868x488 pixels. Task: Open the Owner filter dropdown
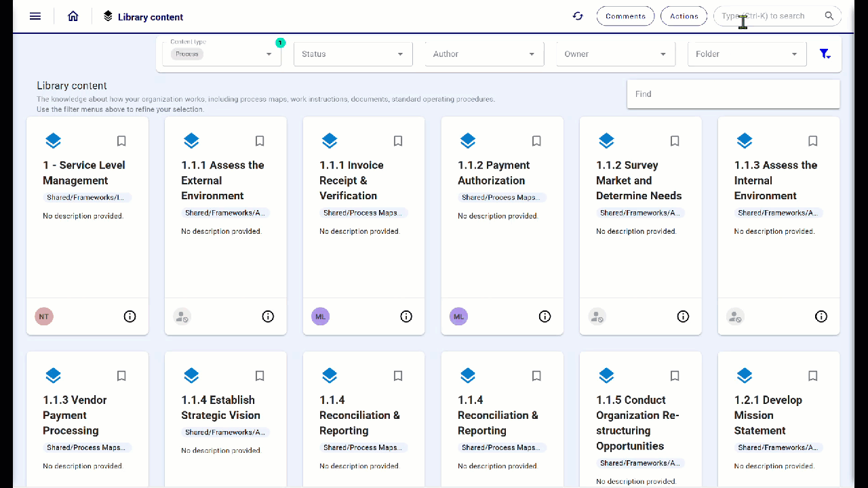pyautogui.click(x=615, y=54)
